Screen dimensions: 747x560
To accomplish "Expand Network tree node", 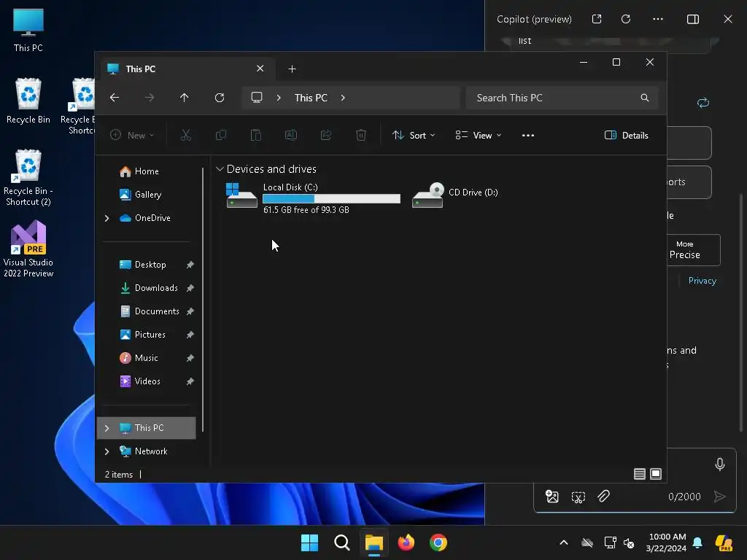I will click(107, 451).
